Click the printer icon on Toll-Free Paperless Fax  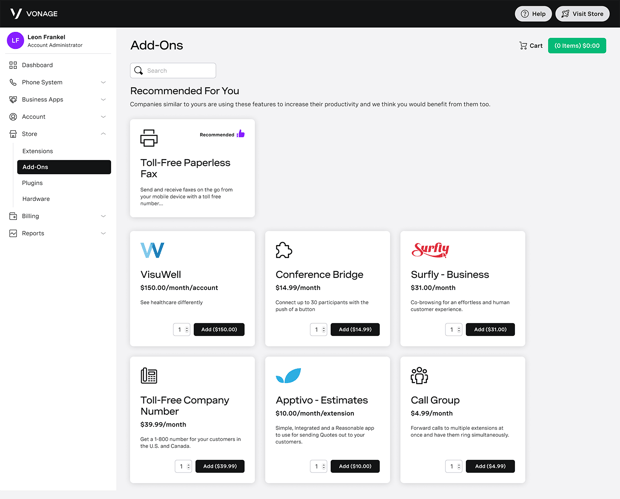click(149, 138)
